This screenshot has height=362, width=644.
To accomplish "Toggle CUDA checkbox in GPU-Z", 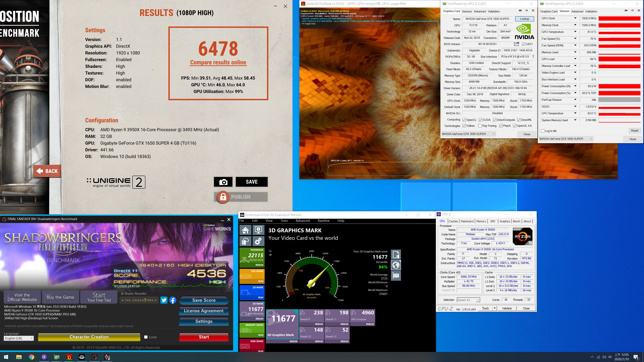I will coord(480,120).
